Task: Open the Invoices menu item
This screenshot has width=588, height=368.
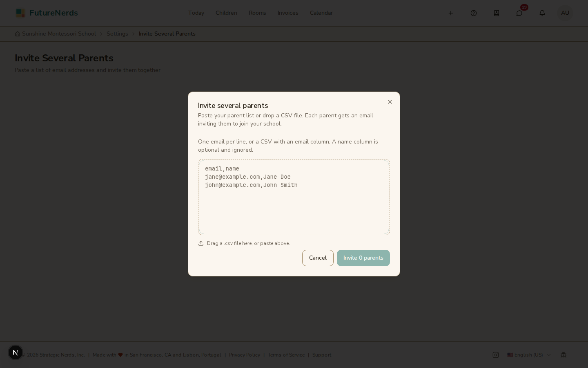Action: 288,13
